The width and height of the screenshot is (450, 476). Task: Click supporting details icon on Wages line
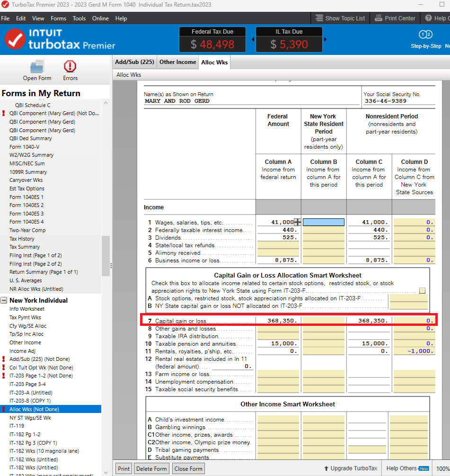coord(298,222)
